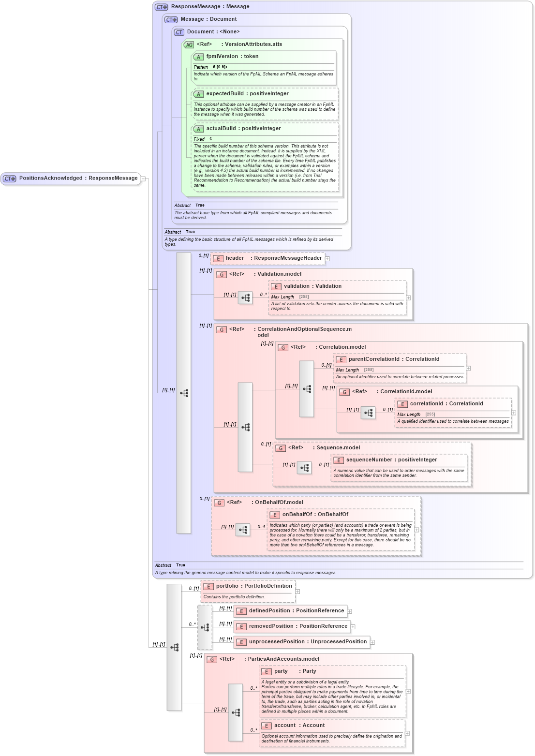Expand the parentCorrelationId element
The image size is (535, 756).
point(468,369)
